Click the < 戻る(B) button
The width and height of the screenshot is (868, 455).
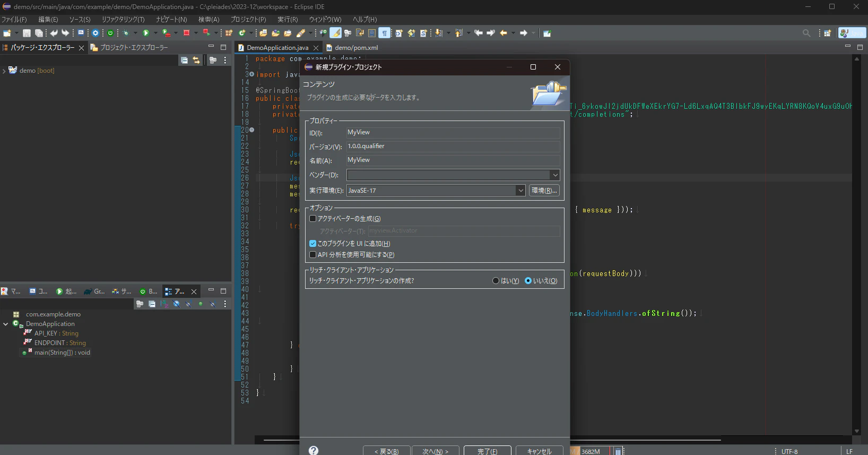click(386, 451)
